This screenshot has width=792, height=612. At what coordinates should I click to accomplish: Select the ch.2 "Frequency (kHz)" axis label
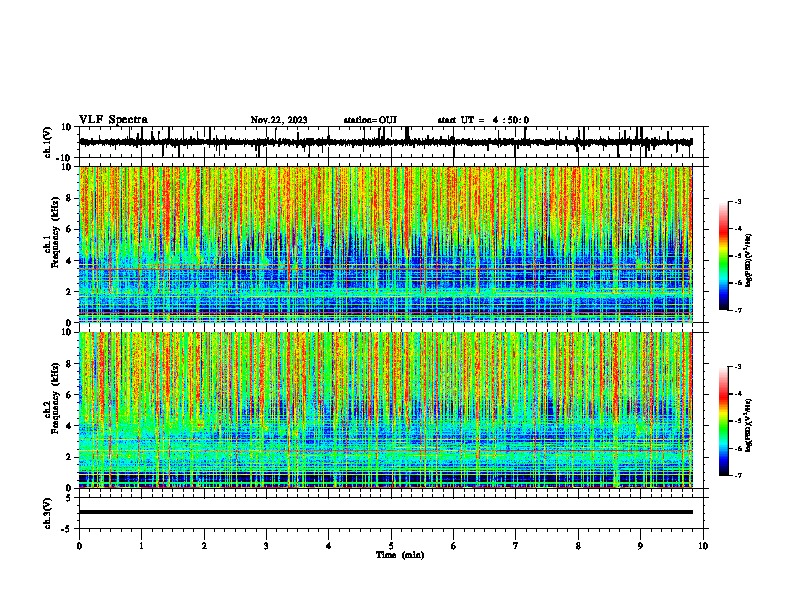[56, 398]
